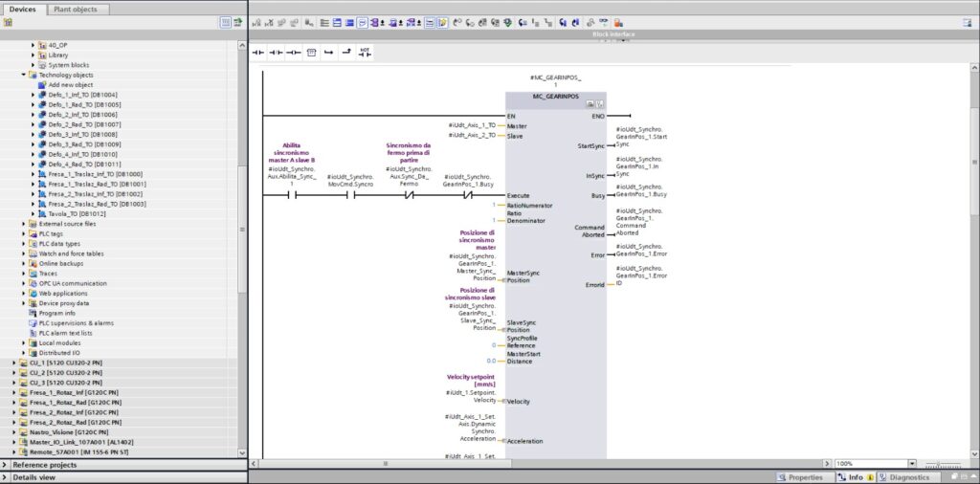Toggle the network comments display icon

[x=429, y=23]
